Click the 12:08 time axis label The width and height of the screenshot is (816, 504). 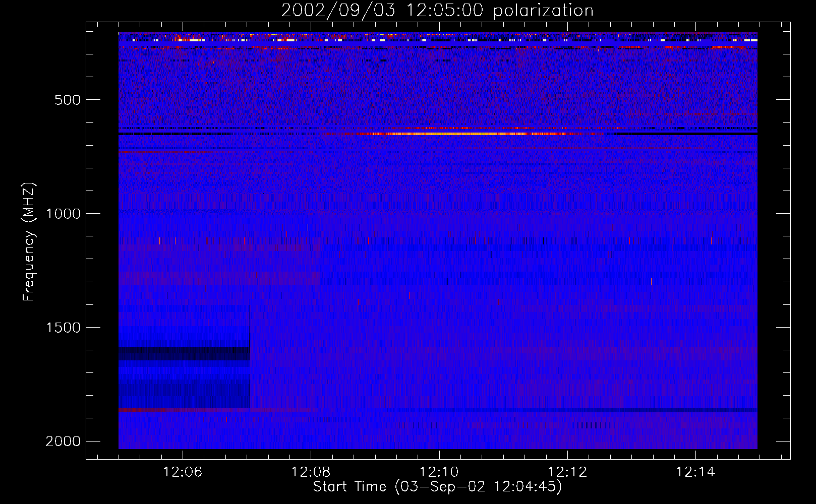point(311,472)
